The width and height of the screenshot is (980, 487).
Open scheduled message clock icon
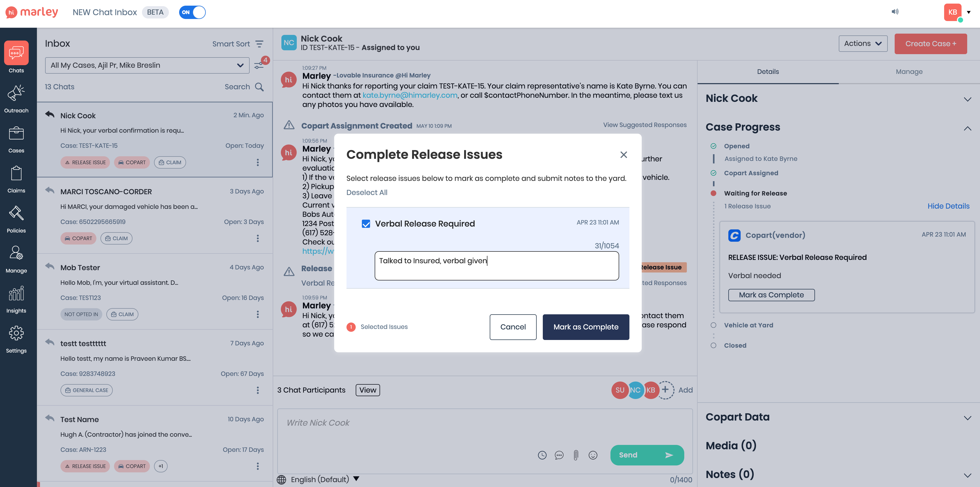(x=542, y=455)
